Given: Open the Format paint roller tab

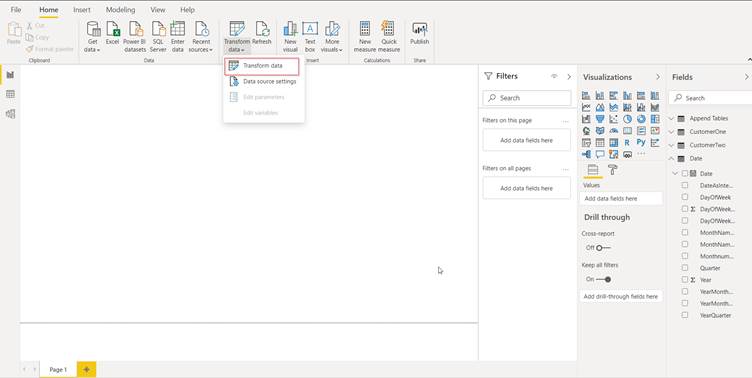Looking at the screenshot, I should tap(612, 169).
